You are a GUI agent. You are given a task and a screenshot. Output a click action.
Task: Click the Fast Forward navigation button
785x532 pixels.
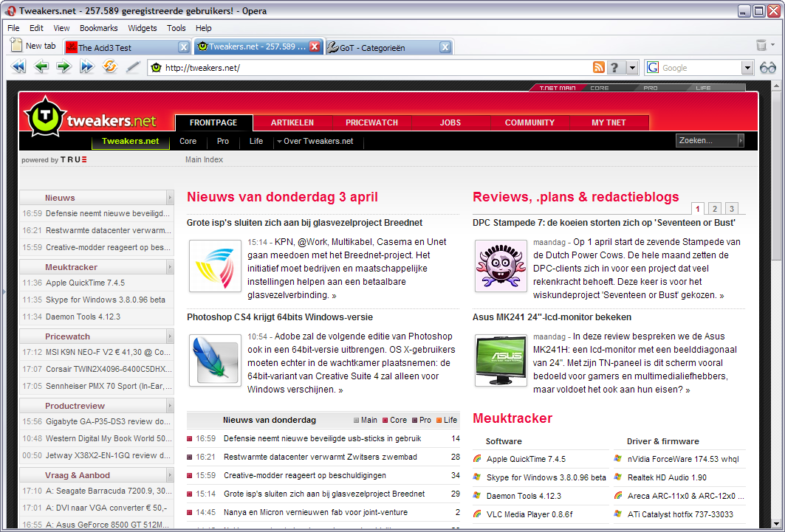[x=87, y=66]
